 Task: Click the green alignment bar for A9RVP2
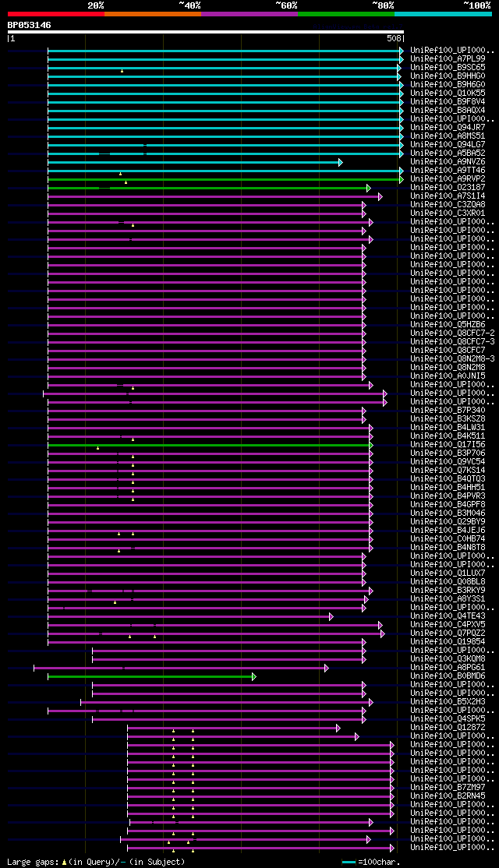coord(225,179)
